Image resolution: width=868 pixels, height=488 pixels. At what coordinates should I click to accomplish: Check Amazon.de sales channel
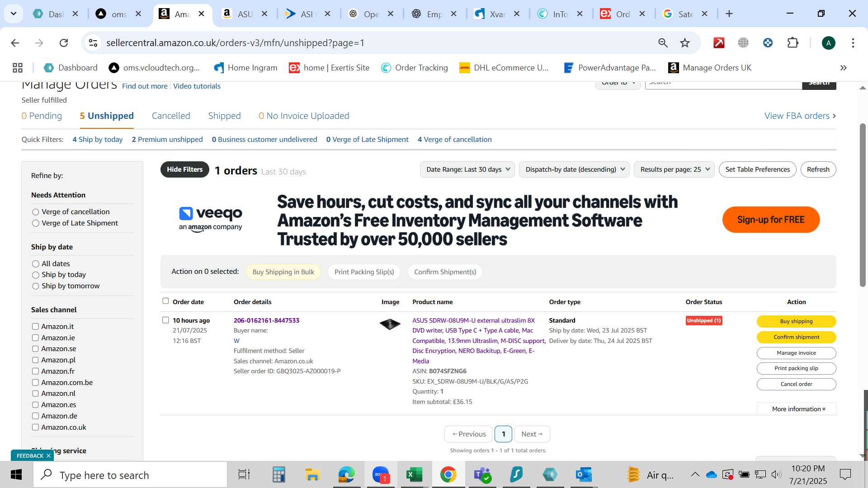click(35, 416)
